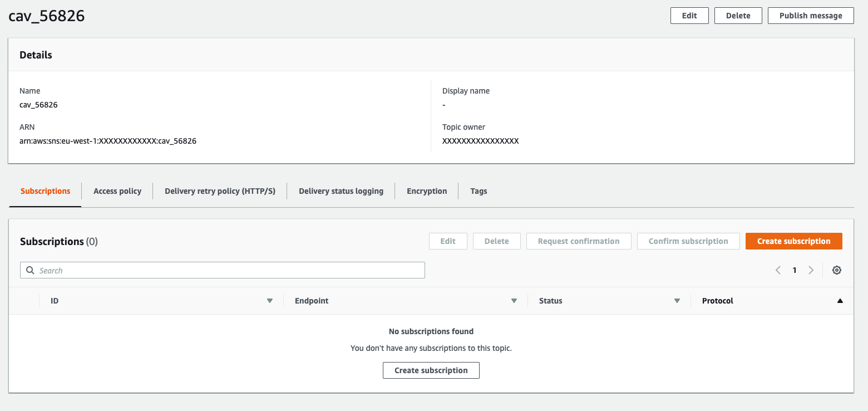Image resolution: width=868 pixels, height=411 pixels.
Task: Go to next subscriptions page
Action: point(811,270)
